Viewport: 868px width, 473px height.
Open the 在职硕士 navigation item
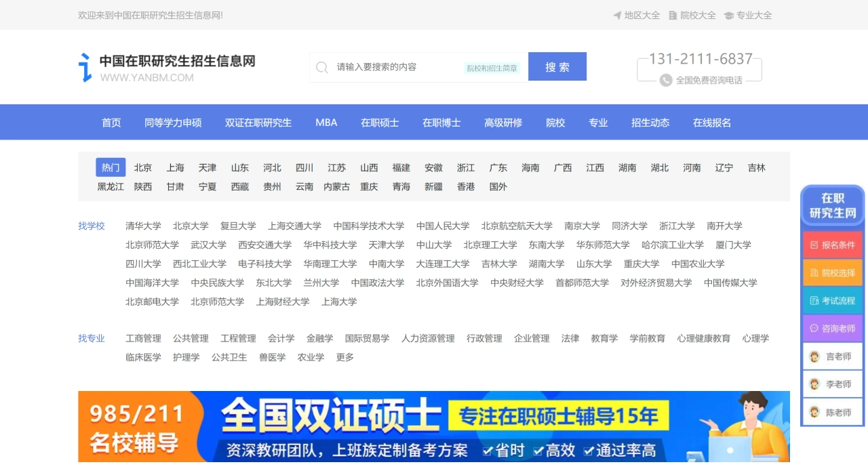click(x=380, y=123)
